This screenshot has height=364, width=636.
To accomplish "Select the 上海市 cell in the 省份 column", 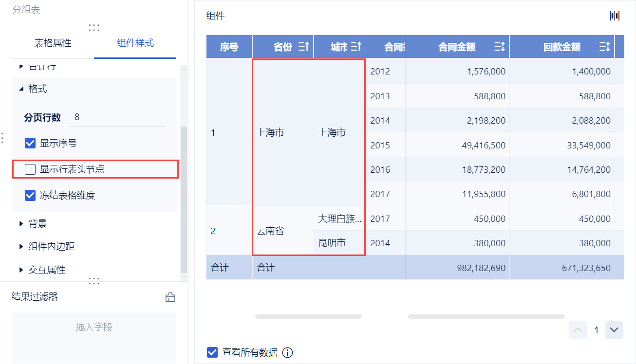I will [283, 132].
